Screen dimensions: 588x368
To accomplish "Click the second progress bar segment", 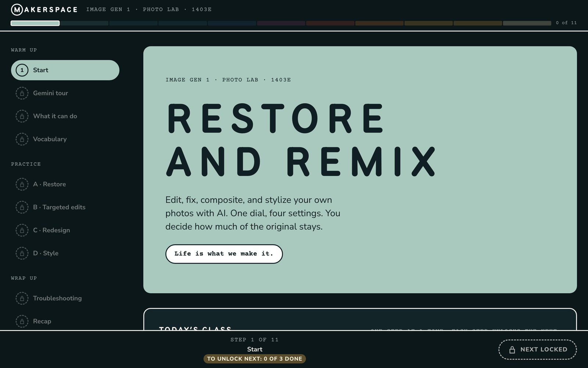I will pyautogui.click(x=85, y=23).
